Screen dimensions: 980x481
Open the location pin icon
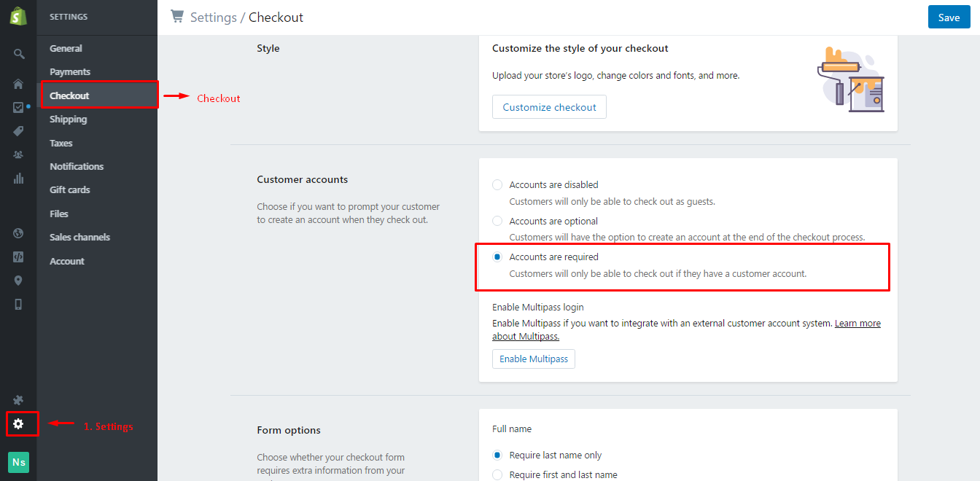18,281
